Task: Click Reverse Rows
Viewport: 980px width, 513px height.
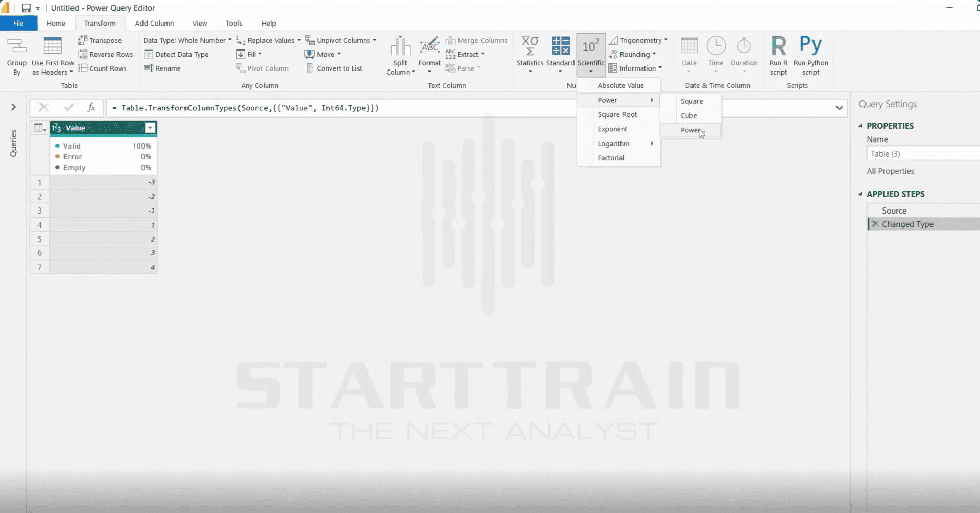Action: [105, 54]
